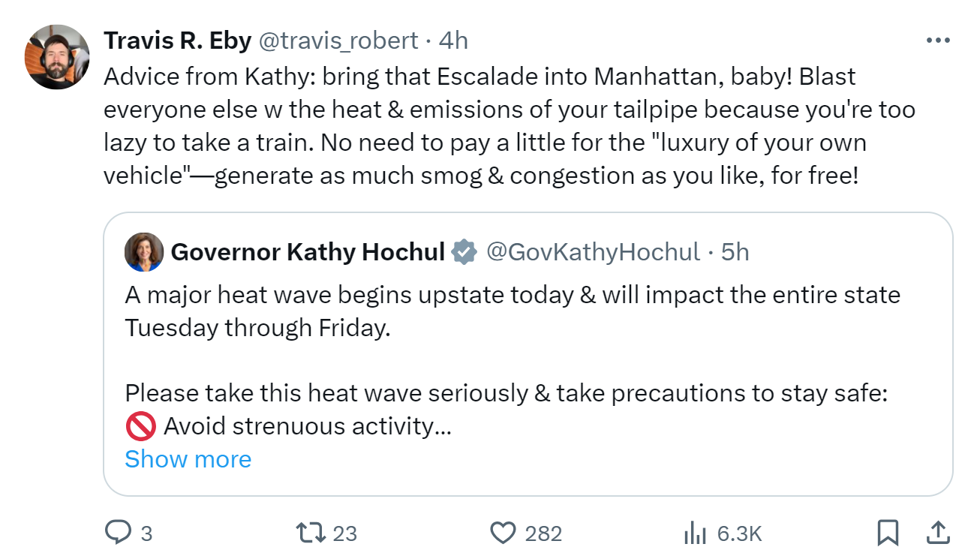Click the repost arrows icon

311,533
